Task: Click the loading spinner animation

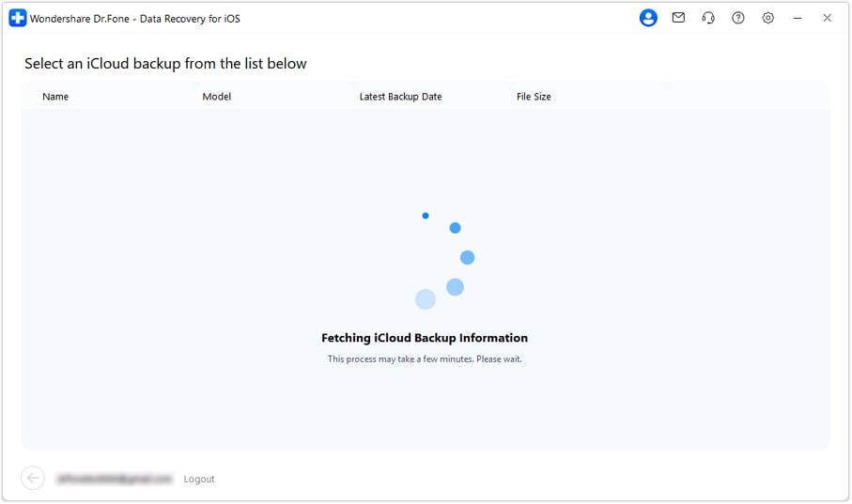Action: point(444,261)
